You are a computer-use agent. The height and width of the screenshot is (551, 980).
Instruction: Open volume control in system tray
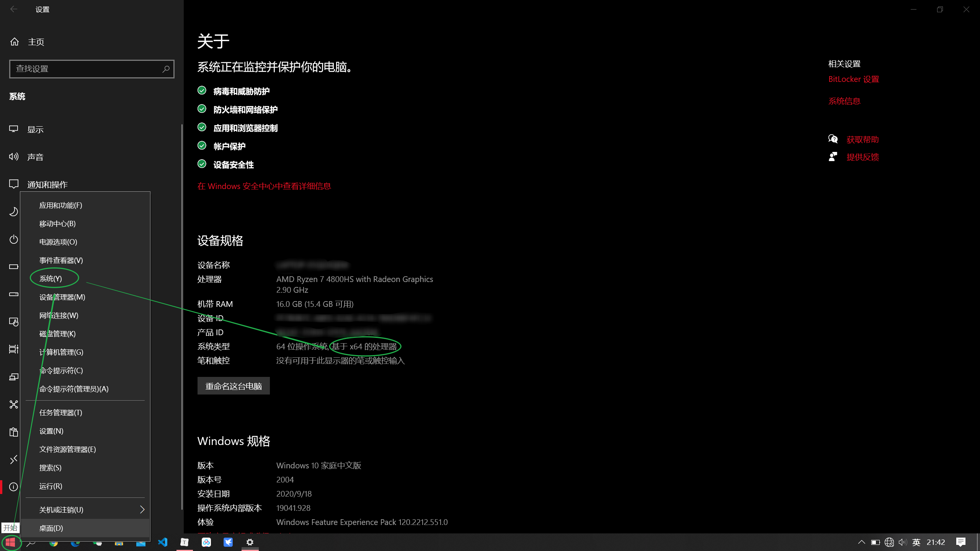pos(903,542)
